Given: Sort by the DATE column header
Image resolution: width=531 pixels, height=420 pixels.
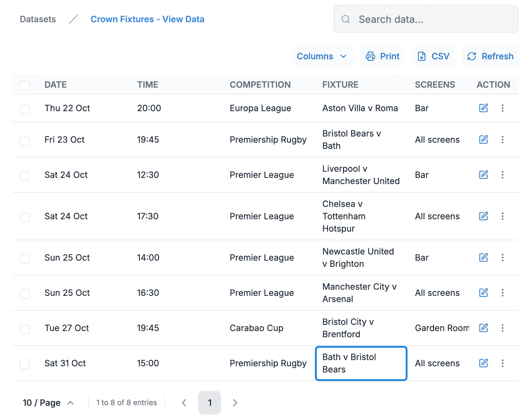Looking at the screenshot, I should pos(56,85).
